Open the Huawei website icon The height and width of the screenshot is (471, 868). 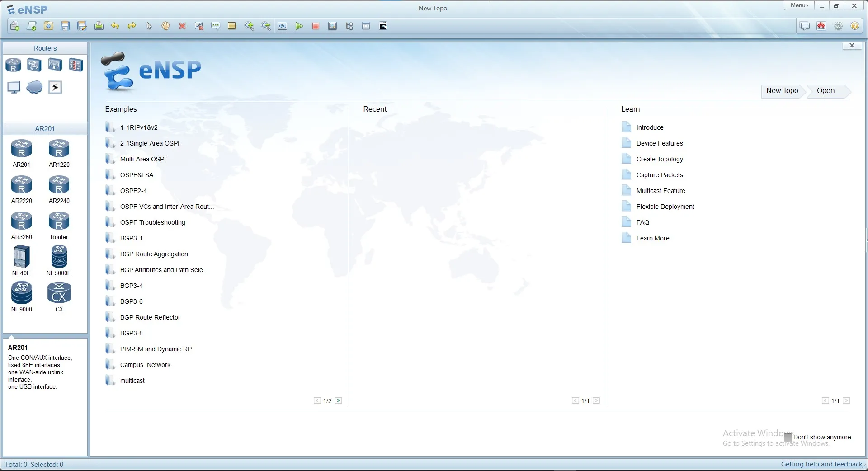pos(821,26)
